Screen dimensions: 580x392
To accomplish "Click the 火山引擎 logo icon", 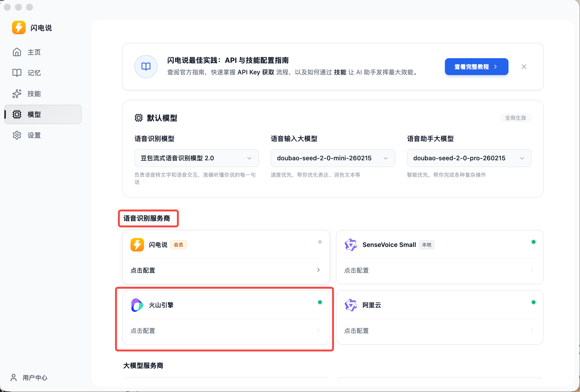I will (x=137, y=305).
